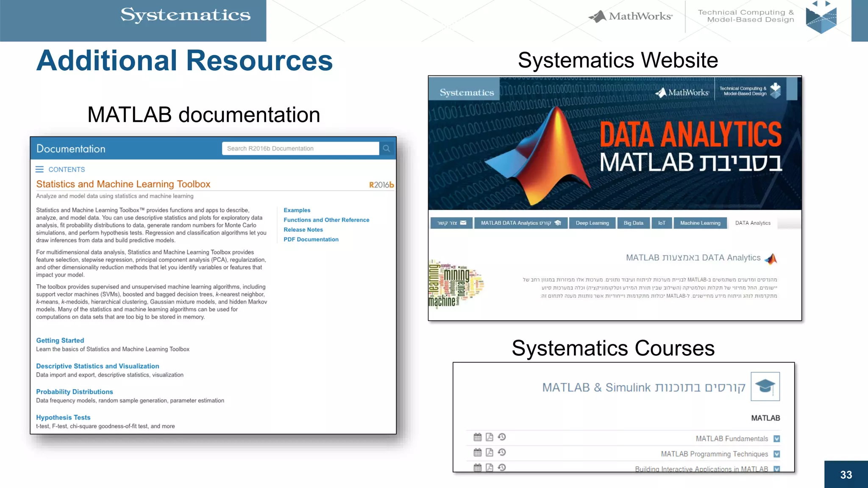Click the Search R2016b Documentation field
868x488 pixels.
coord(300,148)
